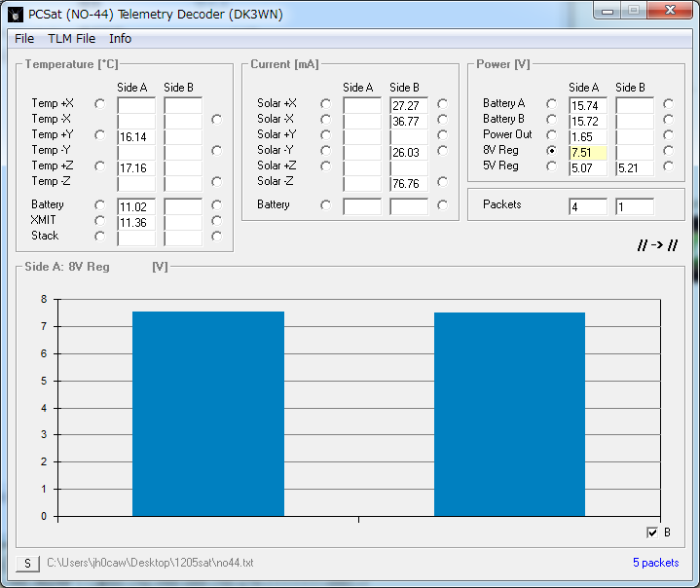This screenshot has width=700, height=588.
Task: Select Solar +Y Side A radio button
Action: [x=325, y=135]
